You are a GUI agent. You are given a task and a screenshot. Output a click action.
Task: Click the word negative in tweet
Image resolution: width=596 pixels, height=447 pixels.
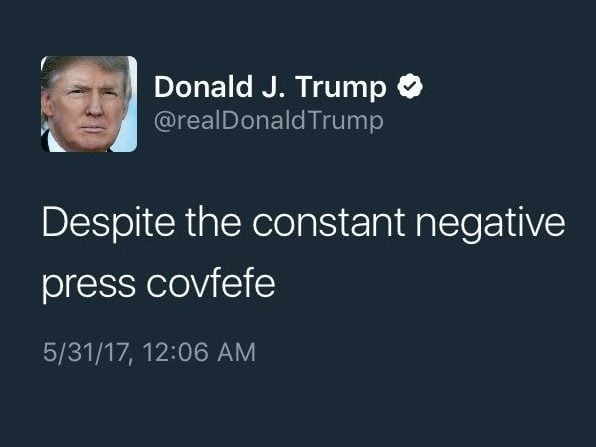(x=490, y=224)
